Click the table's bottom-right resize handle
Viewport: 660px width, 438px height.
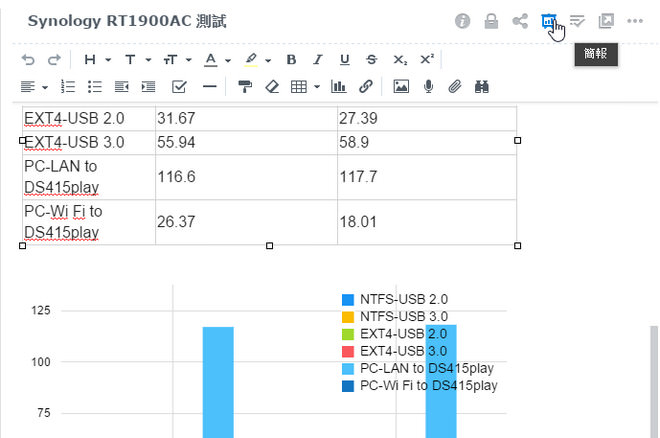517,246
